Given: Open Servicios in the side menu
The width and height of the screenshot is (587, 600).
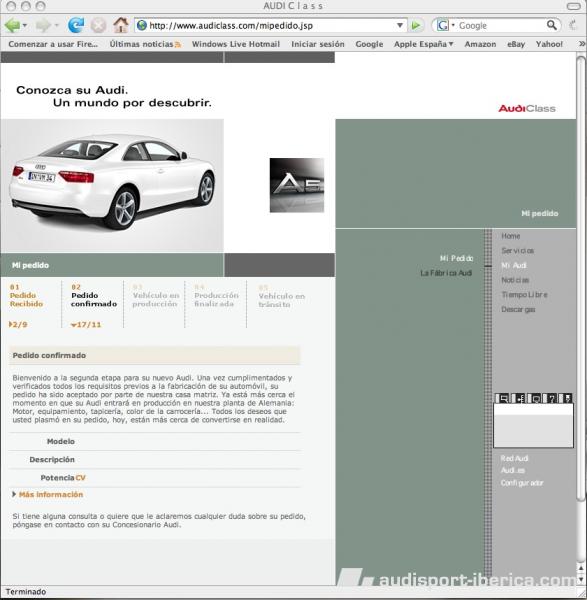Looking at the screenshot, I should pyautogui.click(x=517, y=251).
